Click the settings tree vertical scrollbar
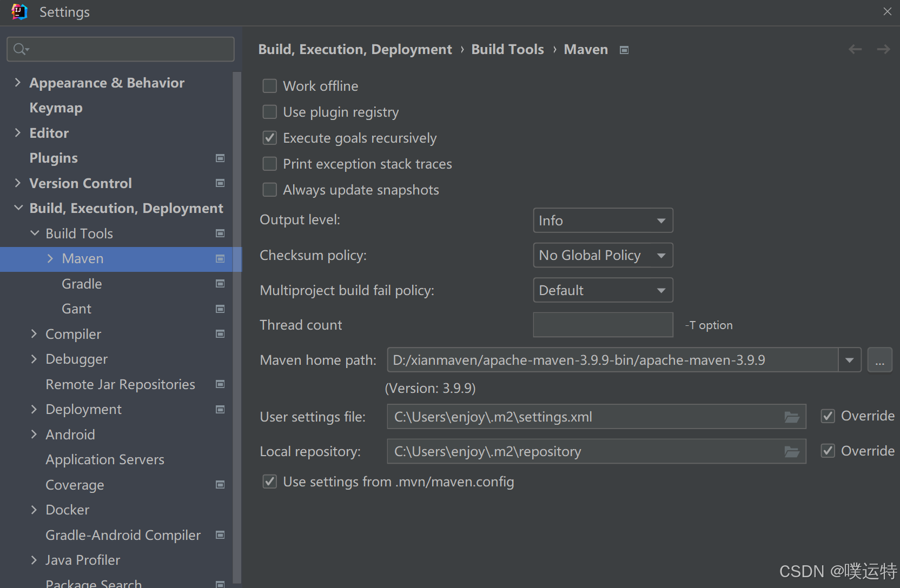 coord(237,327)
